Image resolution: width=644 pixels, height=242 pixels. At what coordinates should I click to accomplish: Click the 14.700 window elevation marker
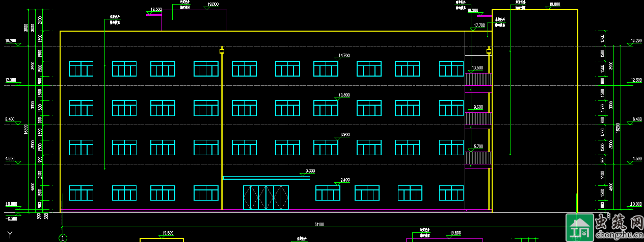click(344, 56)
